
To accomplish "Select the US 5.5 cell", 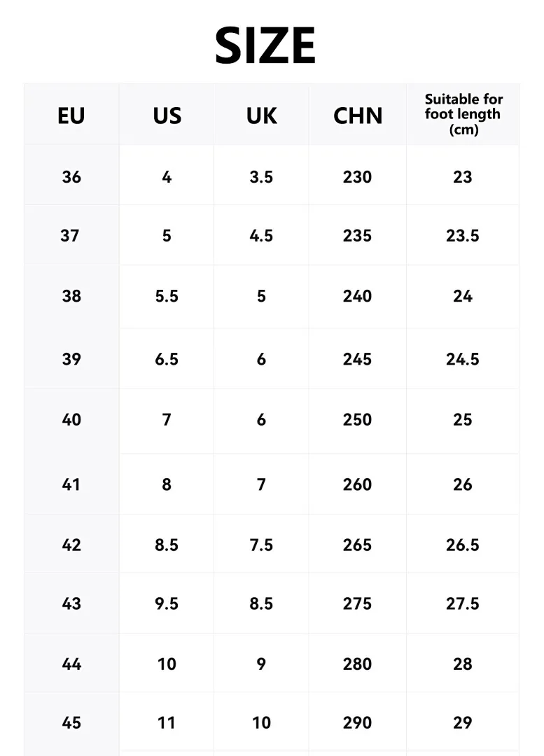I will click(x=167, y=296).
